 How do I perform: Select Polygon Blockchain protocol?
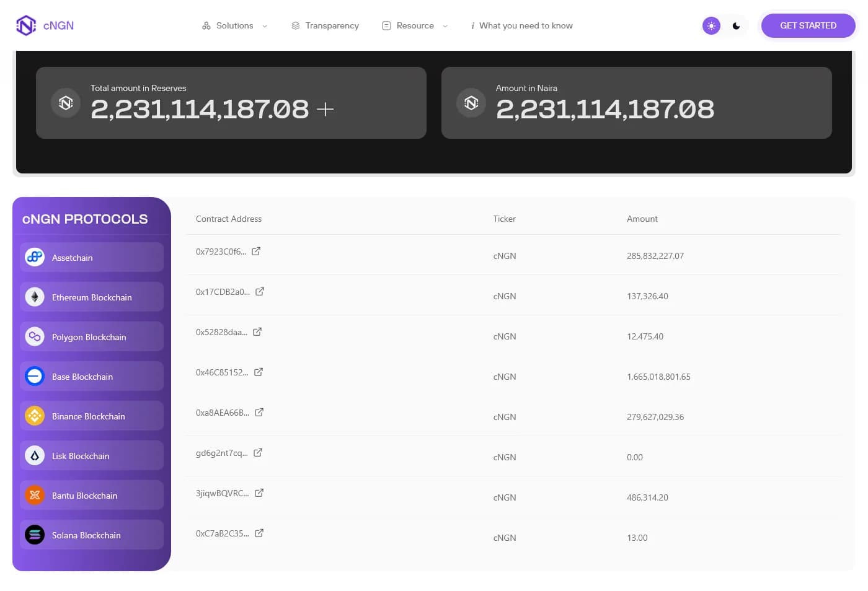pos(92,336)
